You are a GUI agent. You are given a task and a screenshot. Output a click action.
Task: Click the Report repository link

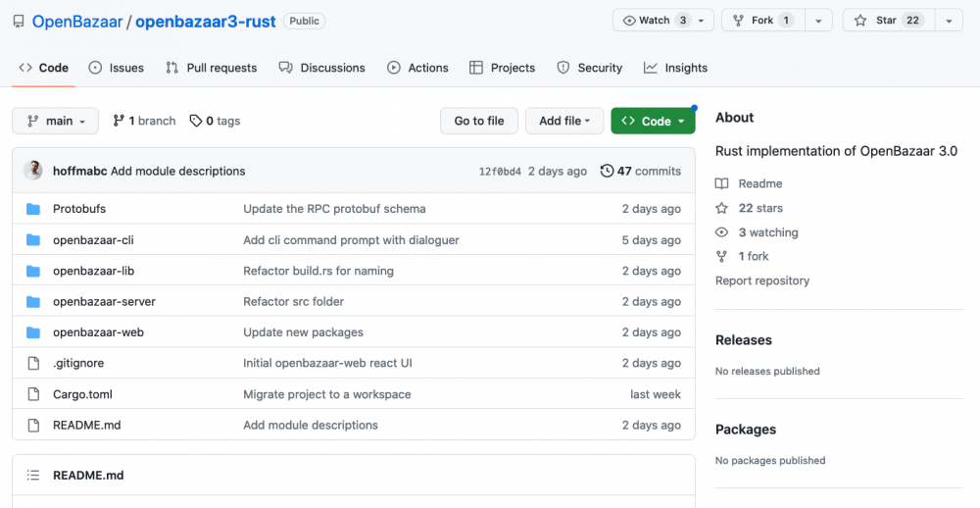pyautogui.click(x=762, y=280)
